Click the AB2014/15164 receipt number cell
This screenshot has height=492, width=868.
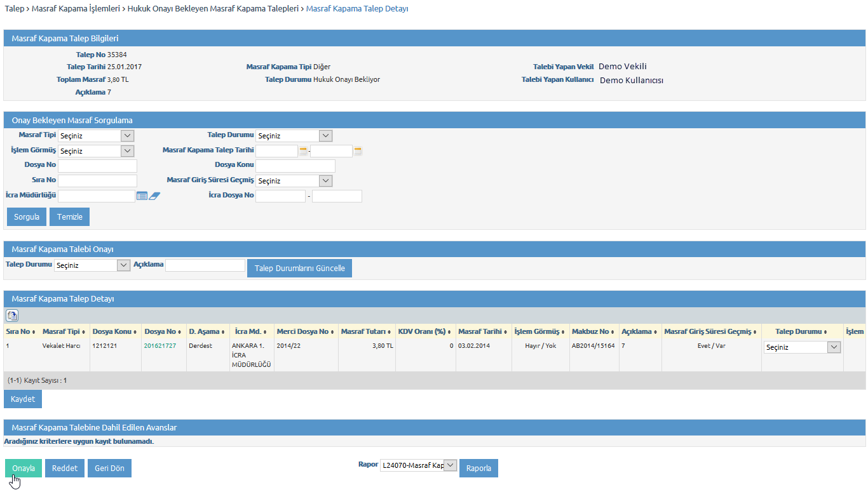593,345
